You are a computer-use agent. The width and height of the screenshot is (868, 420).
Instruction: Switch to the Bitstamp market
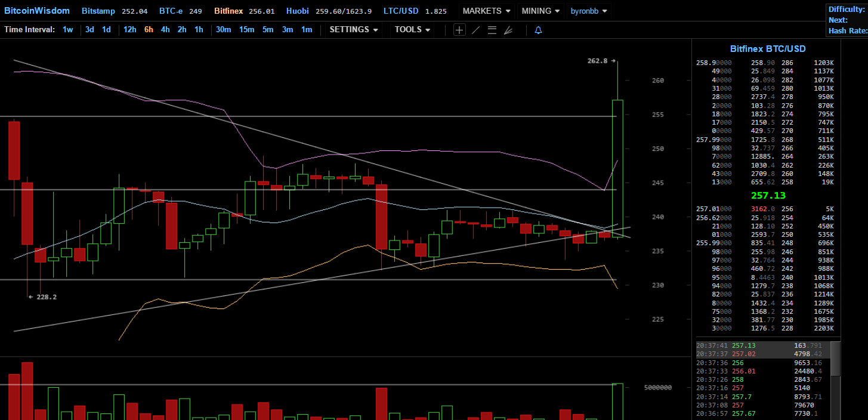98,11
